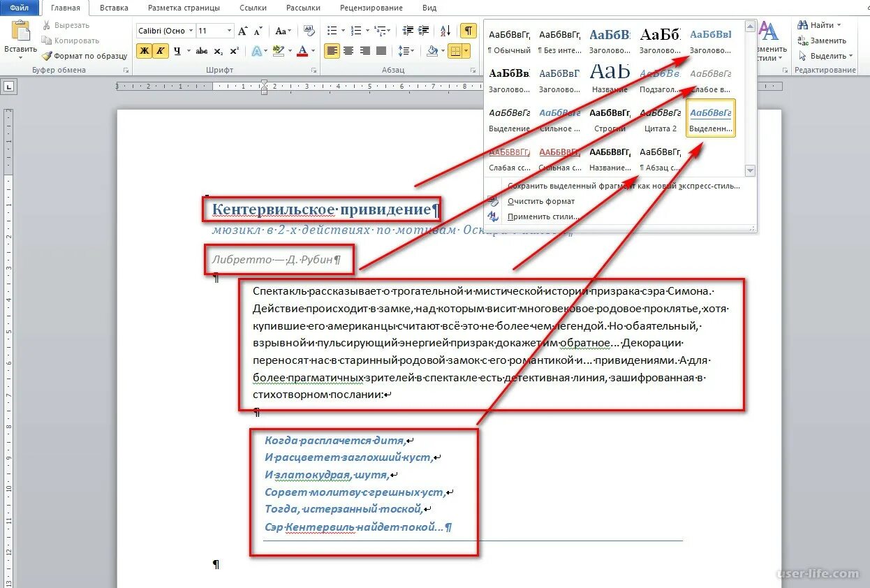Viewport: 870px width, 588px height.
Task: Choose Очистить формат in styles menu
Action: [541, 201]
